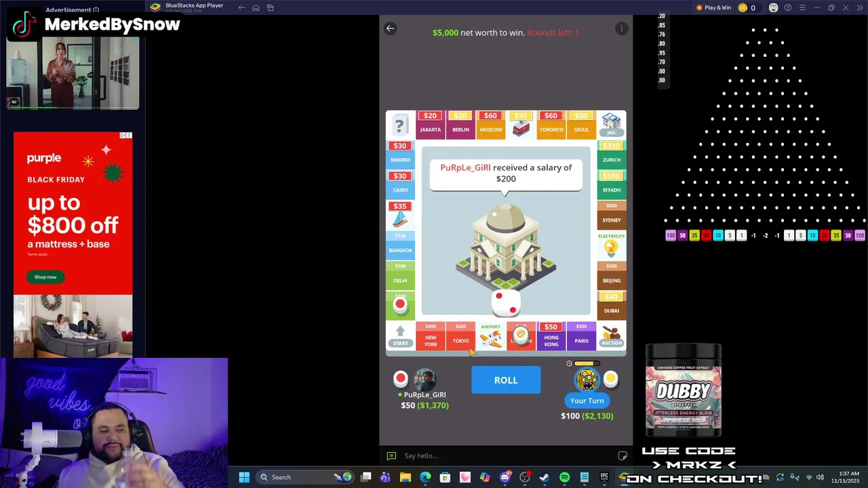Open BlueStacks multi-instance tabs icon
The image size is (868, 488).
pos(270,7)
